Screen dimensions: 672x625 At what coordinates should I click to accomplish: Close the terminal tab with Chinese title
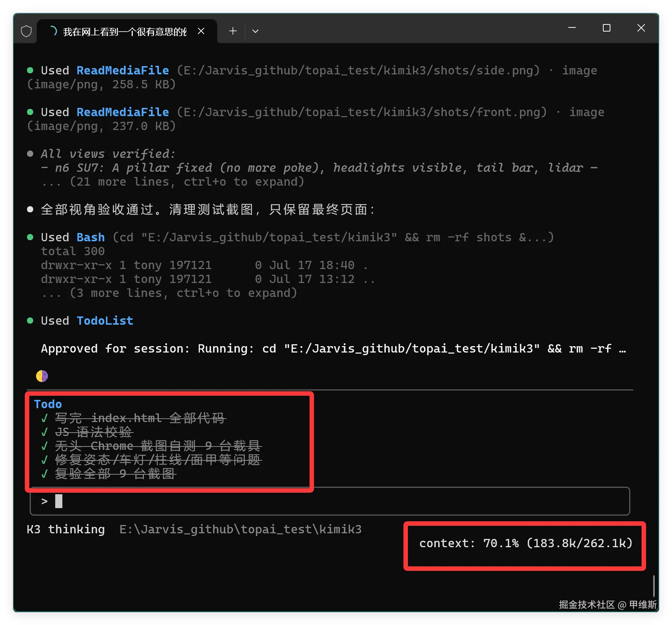click(x=201, y=31)
